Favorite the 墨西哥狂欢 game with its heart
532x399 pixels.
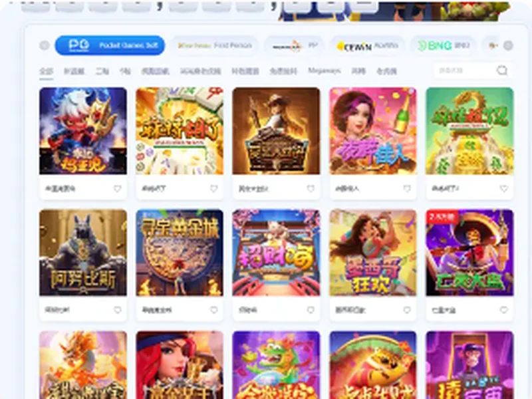pos(407,310)
